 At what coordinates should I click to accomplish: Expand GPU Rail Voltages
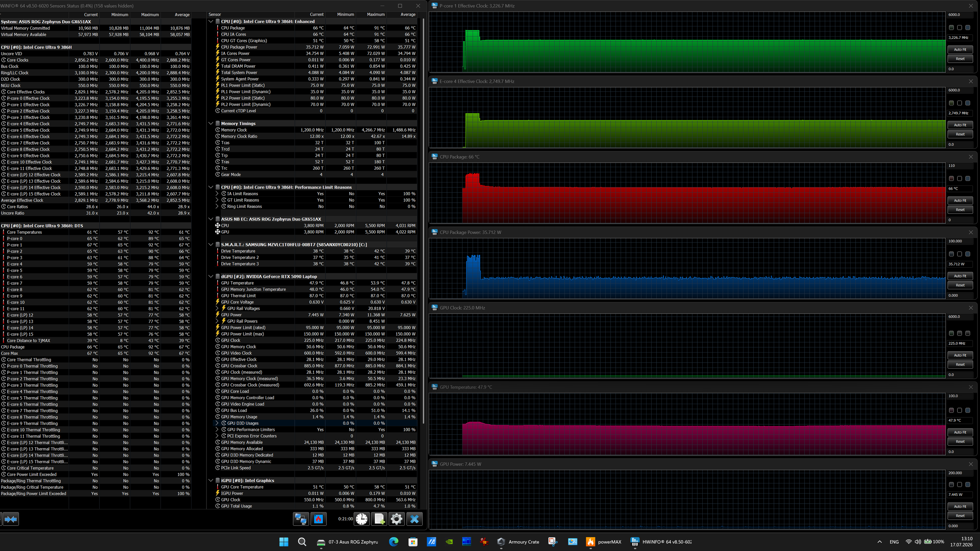(x=217, y=308)
